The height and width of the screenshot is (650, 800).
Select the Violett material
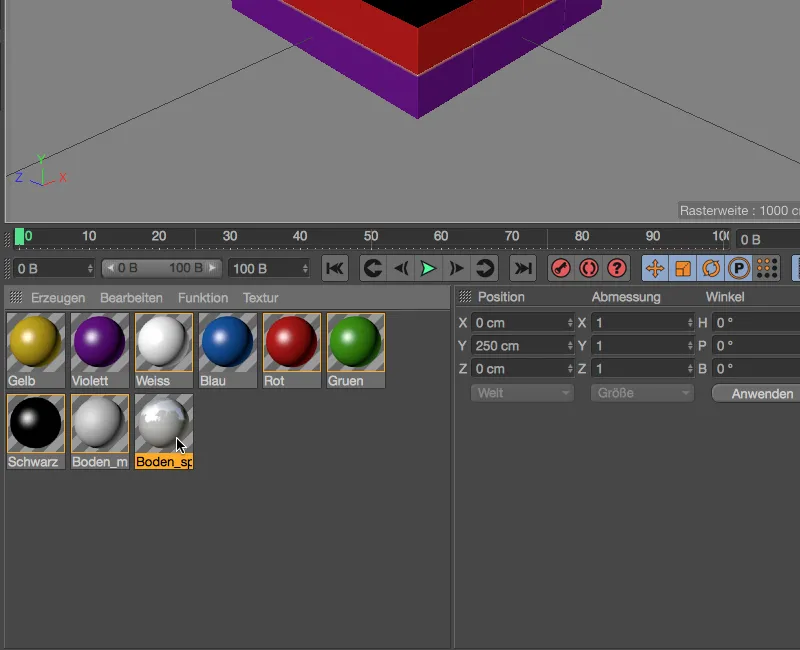coord(99,351)
